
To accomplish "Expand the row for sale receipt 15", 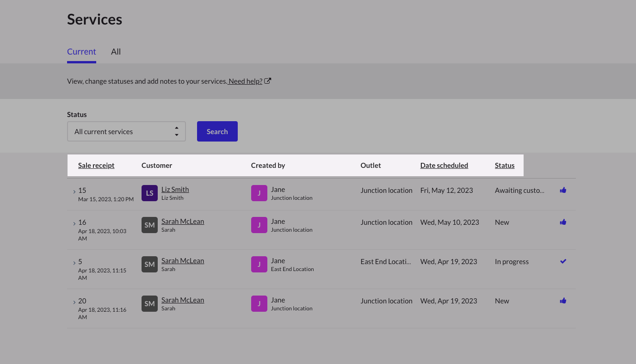I will pyautogui.click(x=74, y=191).
